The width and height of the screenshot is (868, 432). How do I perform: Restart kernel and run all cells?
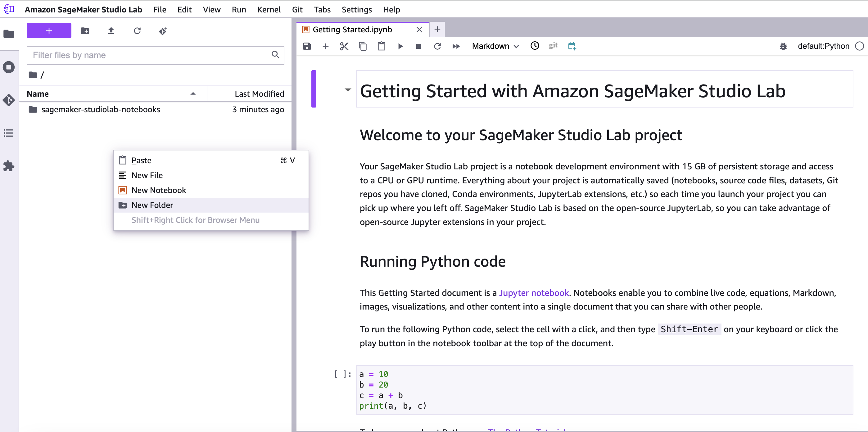pos(456,46)
